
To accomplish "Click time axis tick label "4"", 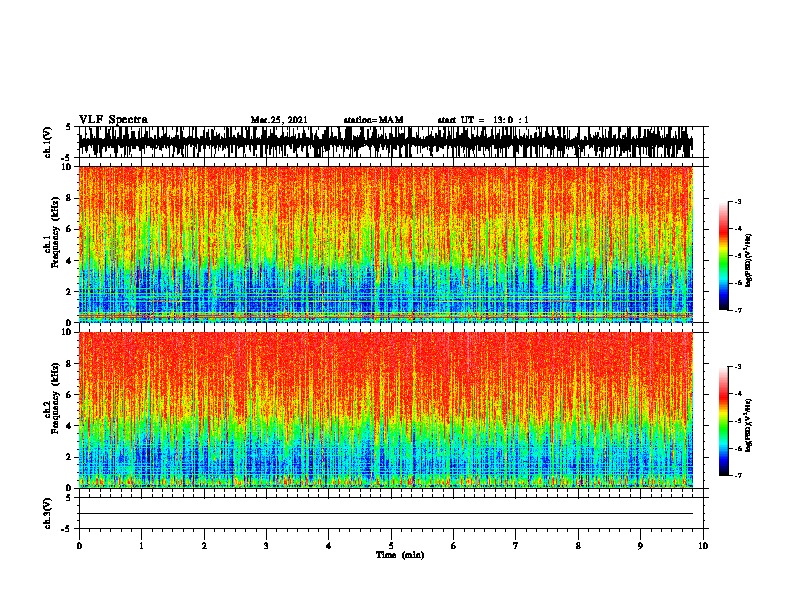I will tap(329, 546).
